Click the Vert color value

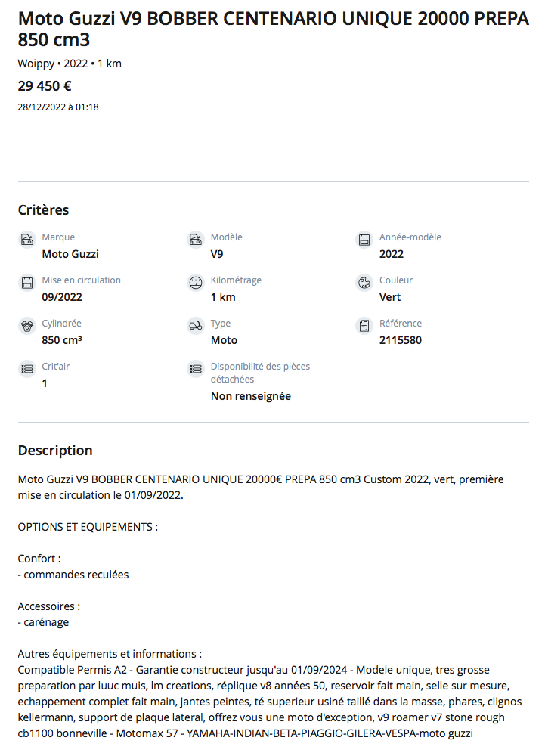click(390, 297)
